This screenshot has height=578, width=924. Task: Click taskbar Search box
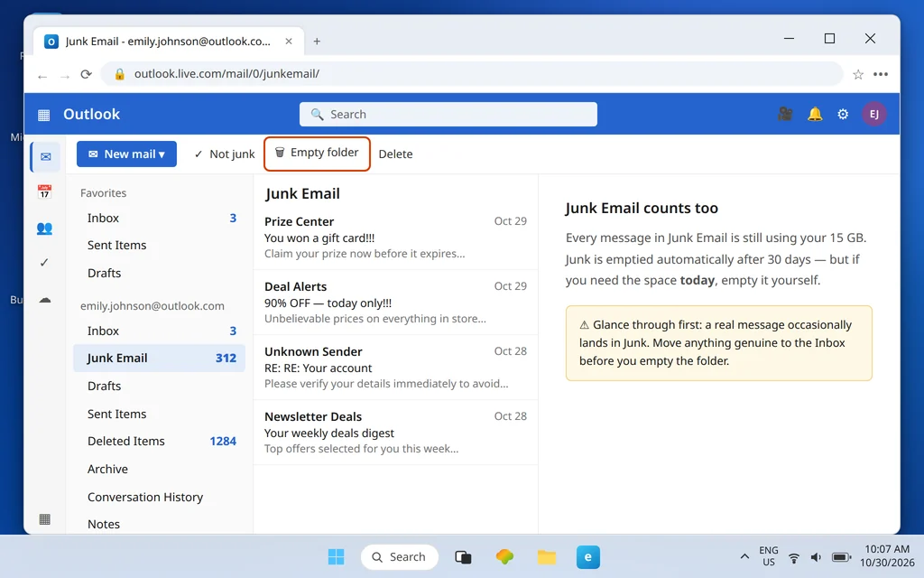click(x=400, y=556)
